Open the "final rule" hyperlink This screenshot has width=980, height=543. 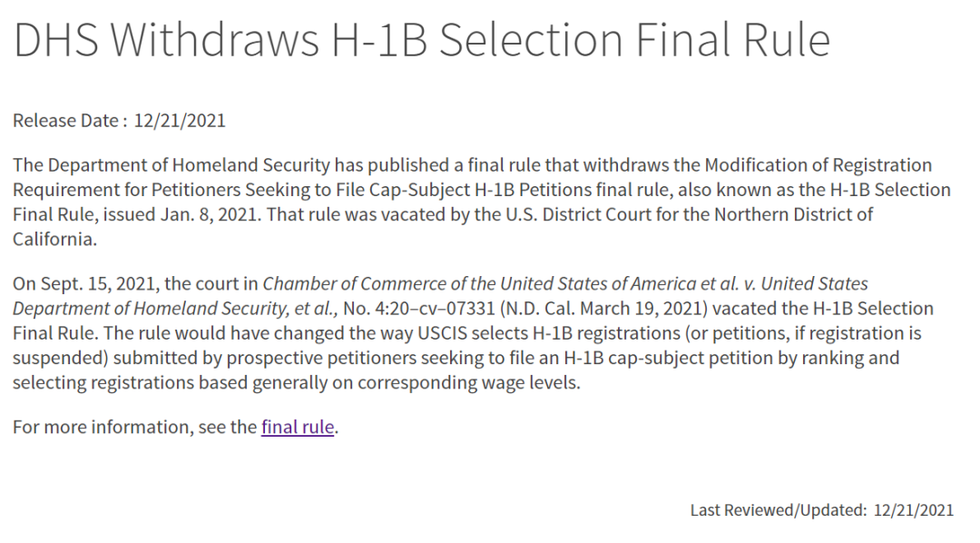tap(298, 427)
